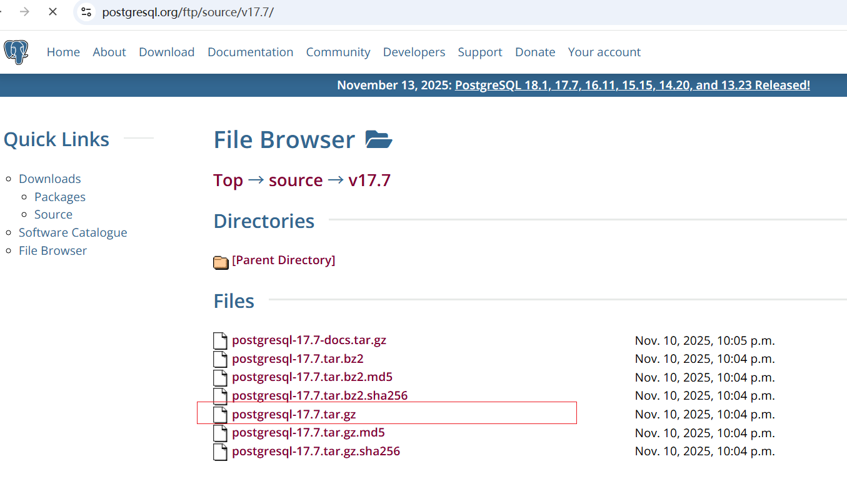Viewport: 847px width, 504px height.
Task: Open Software Catalogue quick link
Action: click(73, 232)
